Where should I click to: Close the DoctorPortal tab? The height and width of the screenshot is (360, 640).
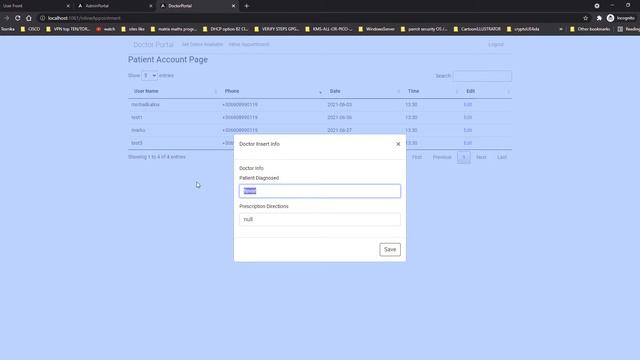click(233, 6)
